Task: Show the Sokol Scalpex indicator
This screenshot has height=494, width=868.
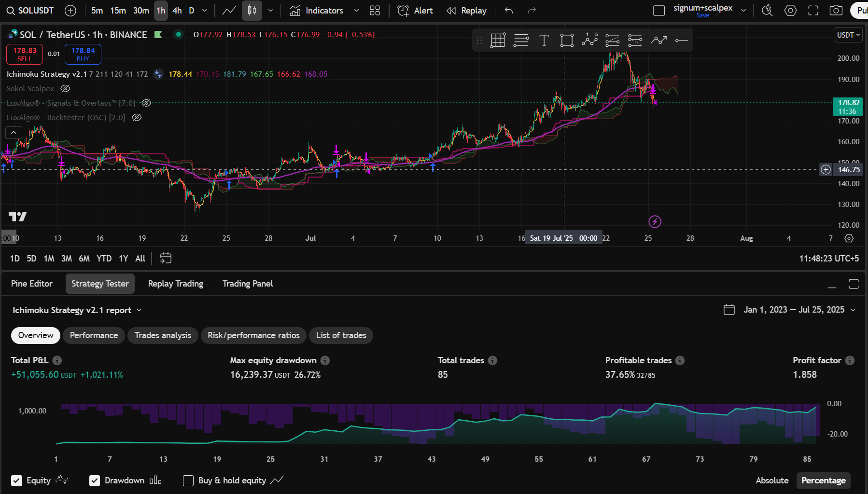Action: click(65, 89)
